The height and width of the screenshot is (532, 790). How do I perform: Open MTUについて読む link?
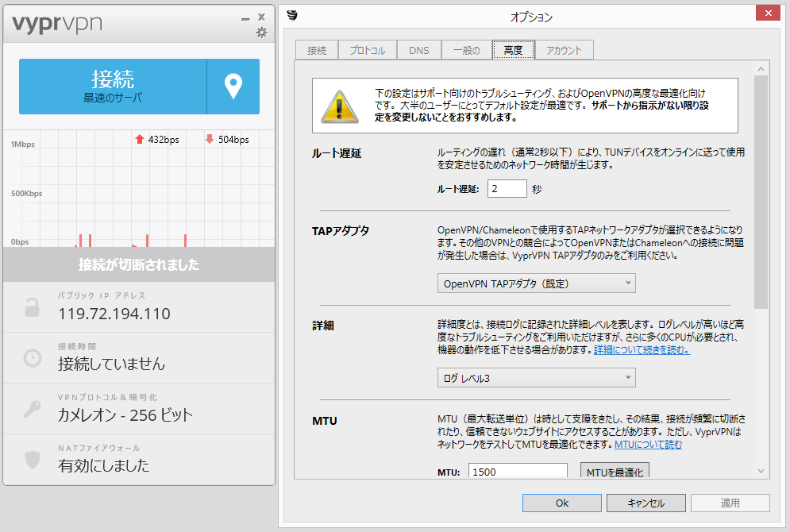tap(648, 445)
